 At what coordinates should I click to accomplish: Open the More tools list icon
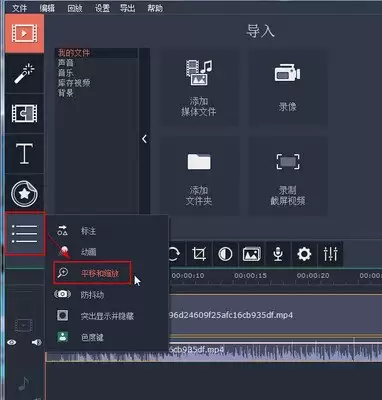[25, 234]
